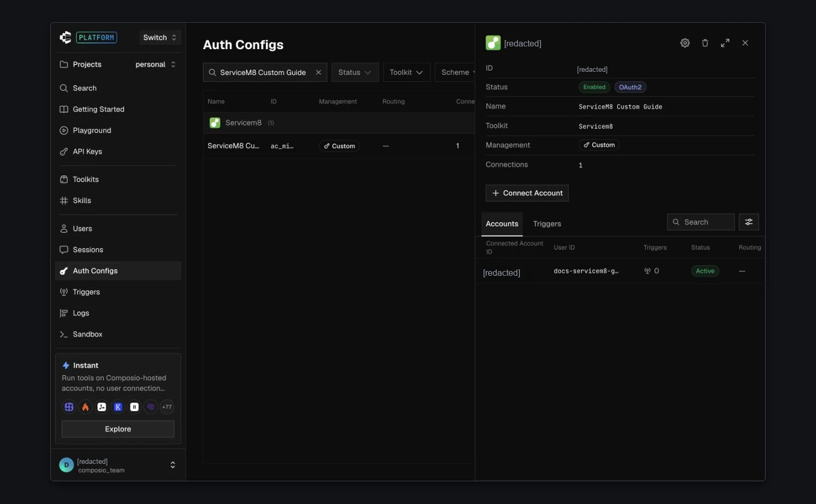The width and height of the screenshot is (816, 504).
Task: Open accounts filter settings icon
Action: pos(749,222)
